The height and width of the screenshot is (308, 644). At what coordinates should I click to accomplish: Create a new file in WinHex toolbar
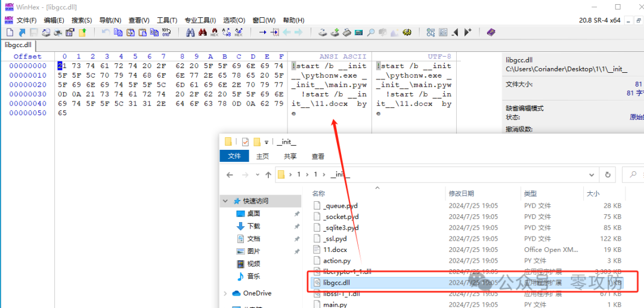click(x=10, y=32)
